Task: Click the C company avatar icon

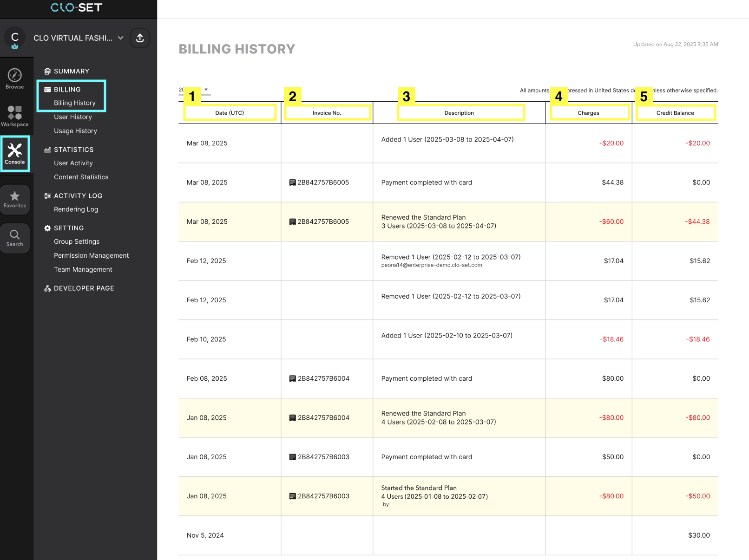Action: [15, 38]
